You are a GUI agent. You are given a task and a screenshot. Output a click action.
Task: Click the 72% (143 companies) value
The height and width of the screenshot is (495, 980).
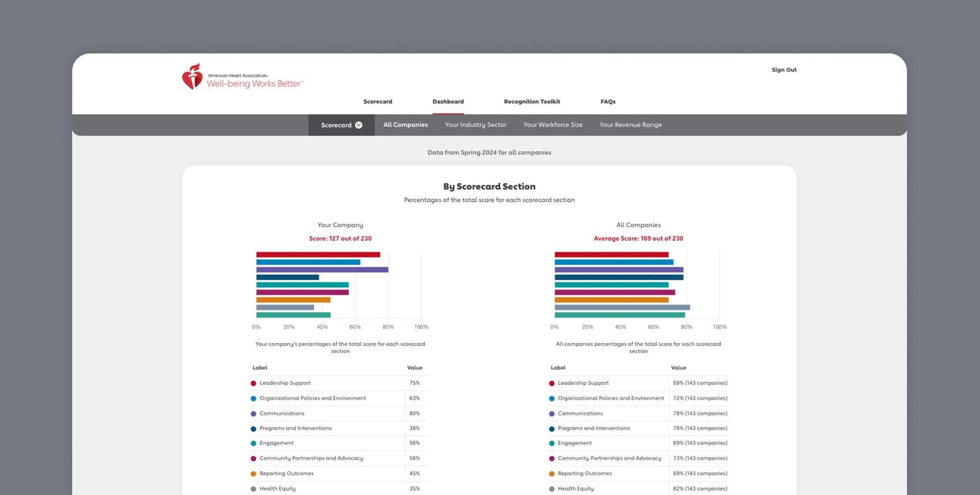point(700,398)
